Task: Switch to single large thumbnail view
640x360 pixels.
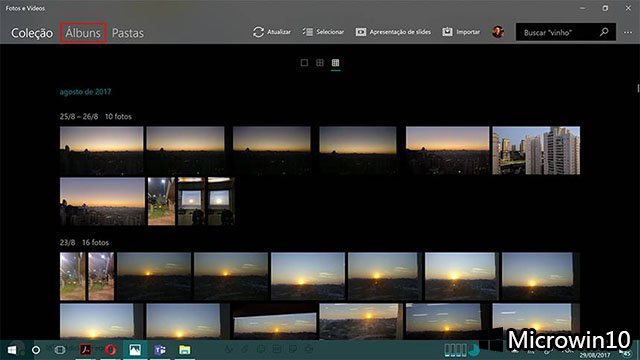Action: click(x=304, y=62)
